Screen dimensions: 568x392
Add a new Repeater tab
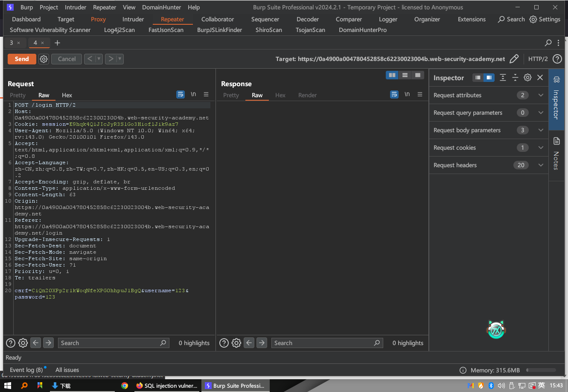pos(57,43)
